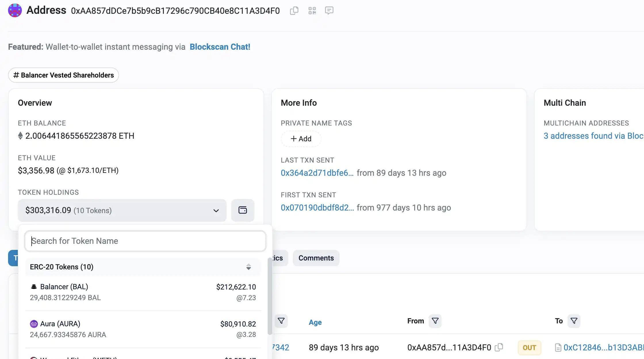Click contract document icon before 0xC12846
Screen dimensions: 644x359
click(x=558, y=348)
